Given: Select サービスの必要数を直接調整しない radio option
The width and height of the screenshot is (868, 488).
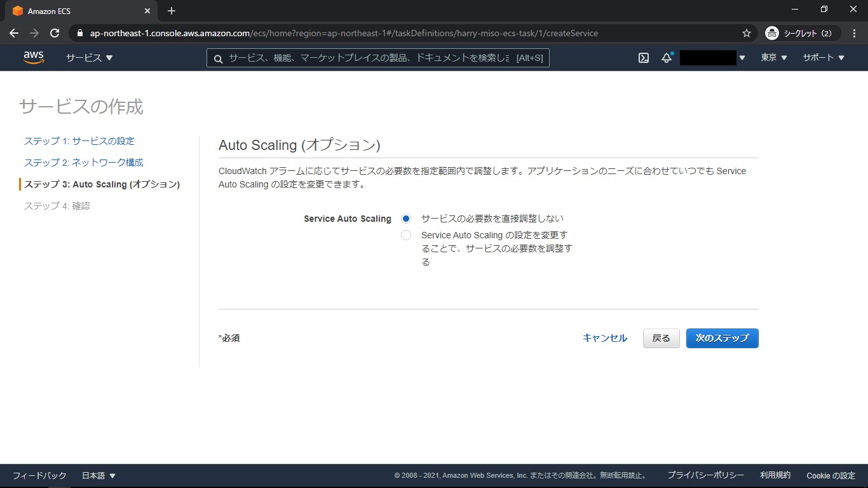Looking at the screenshot, I should click(406, 219).
